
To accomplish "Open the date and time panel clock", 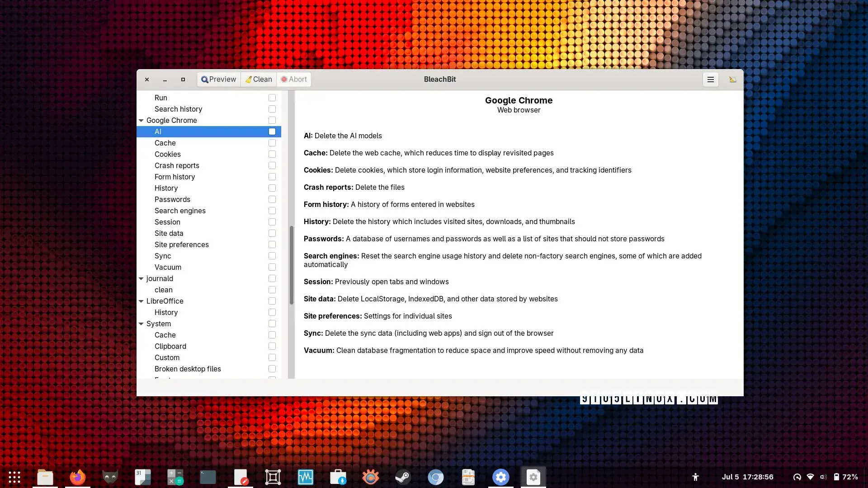I will [x=747, y=477].
